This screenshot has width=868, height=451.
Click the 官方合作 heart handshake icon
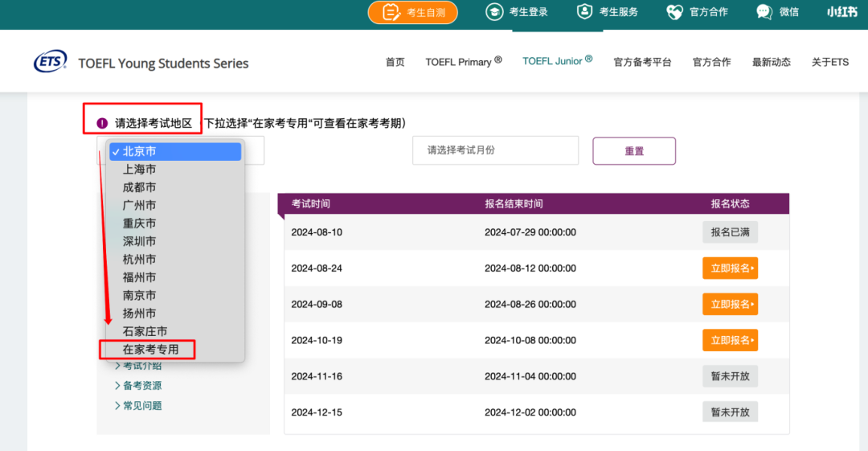(x=675, y=11)
